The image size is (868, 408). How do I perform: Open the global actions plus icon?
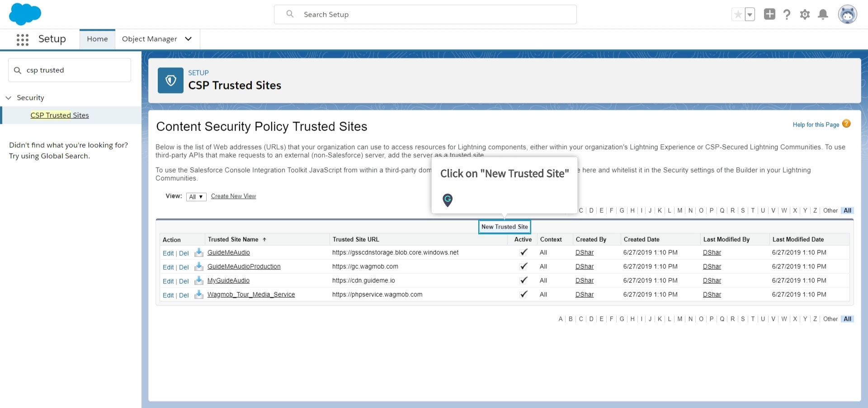[769, 14]
